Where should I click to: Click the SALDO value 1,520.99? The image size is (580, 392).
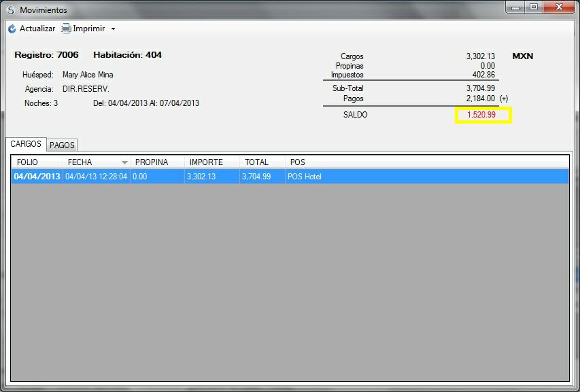coord(481,115)
